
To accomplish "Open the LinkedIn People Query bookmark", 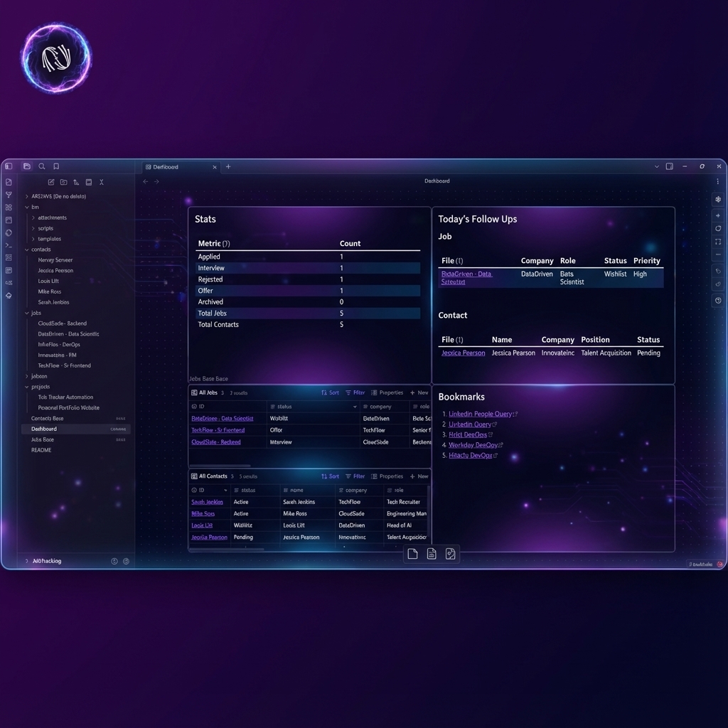I will [482, 414].
